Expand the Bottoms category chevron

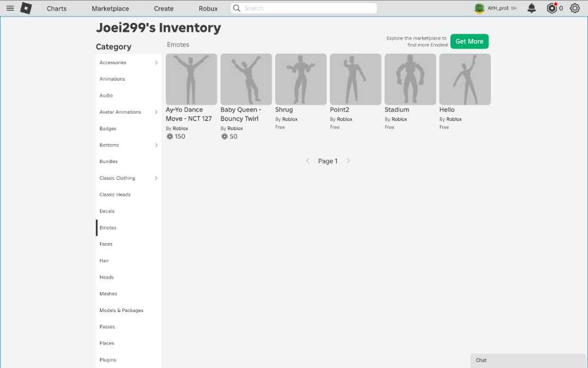pyautogui.click(x=156, y=145)
